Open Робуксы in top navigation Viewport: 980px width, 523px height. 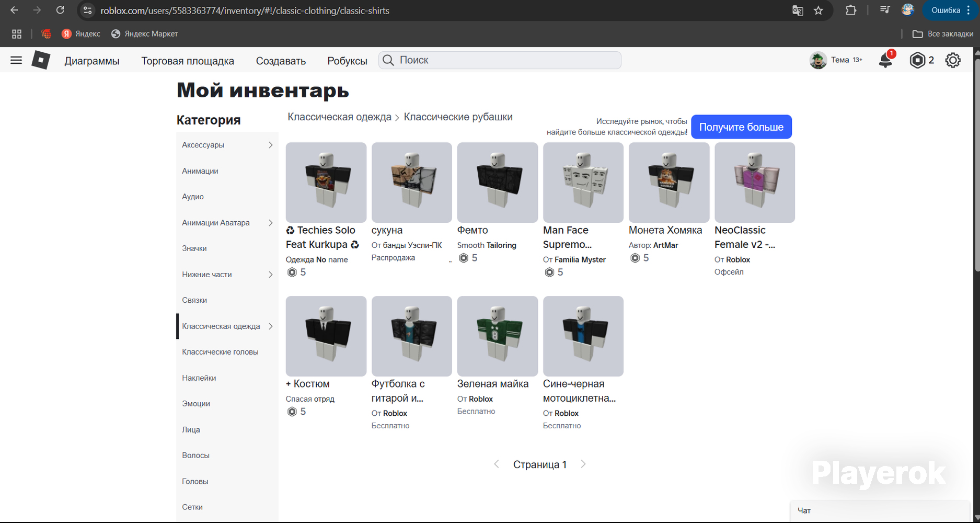click(348, 61)
